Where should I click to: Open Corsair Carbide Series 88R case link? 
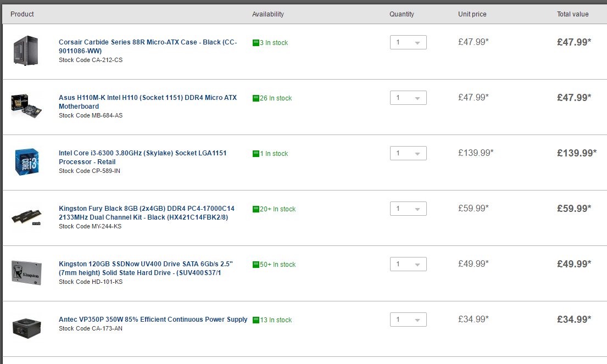click(148, 47)
